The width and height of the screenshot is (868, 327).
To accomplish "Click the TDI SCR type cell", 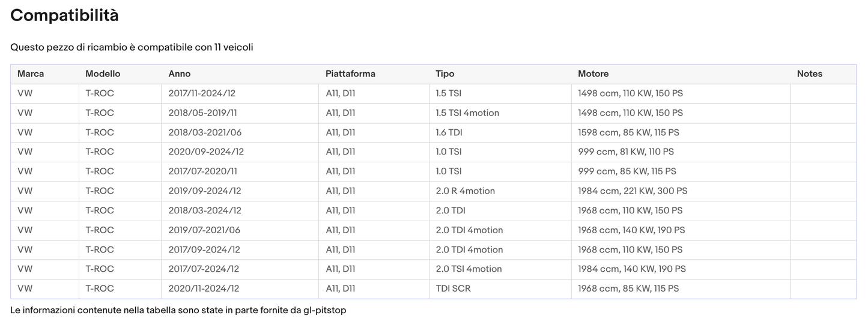I will (454, 289).
